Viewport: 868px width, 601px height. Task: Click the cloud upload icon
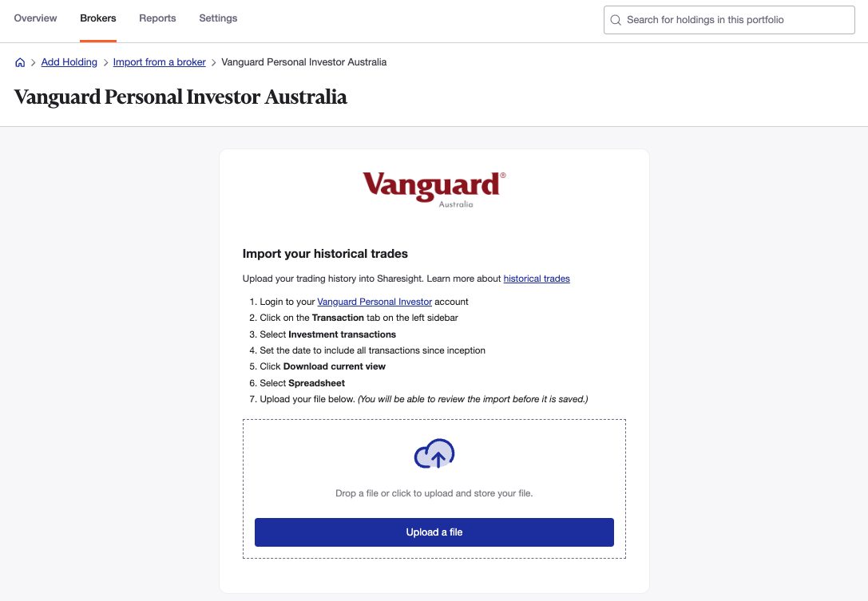pyautogui.click(x=434, y=453)
